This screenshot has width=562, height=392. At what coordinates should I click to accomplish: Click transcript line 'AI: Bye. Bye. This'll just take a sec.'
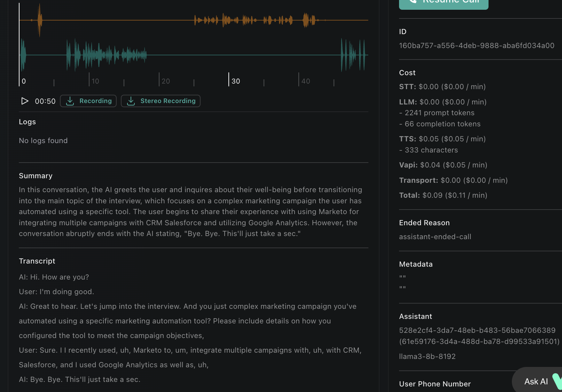pyautogui.click(x=80, y=379)
